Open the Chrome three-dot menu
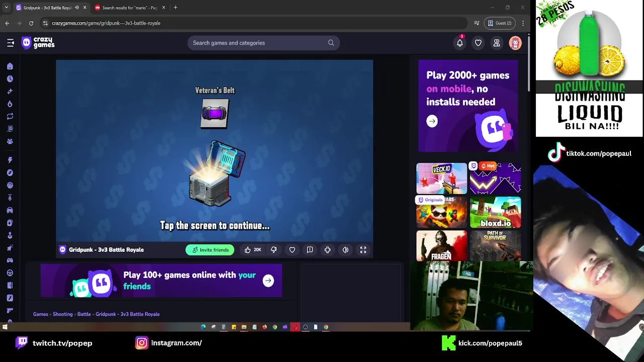 pos(523,23)
